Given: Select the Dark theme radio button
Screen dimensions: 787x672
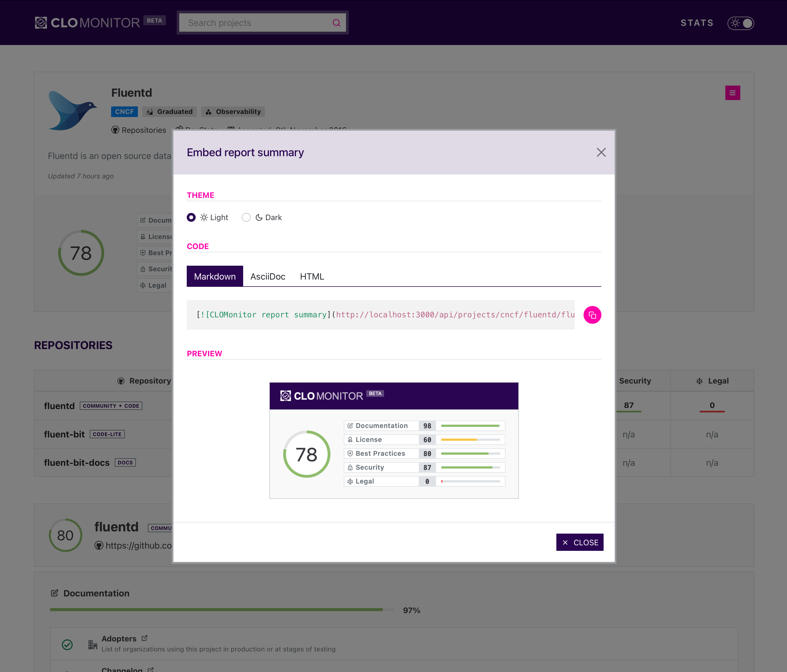Looking at the screenshot, I should (x=246, y=217).
